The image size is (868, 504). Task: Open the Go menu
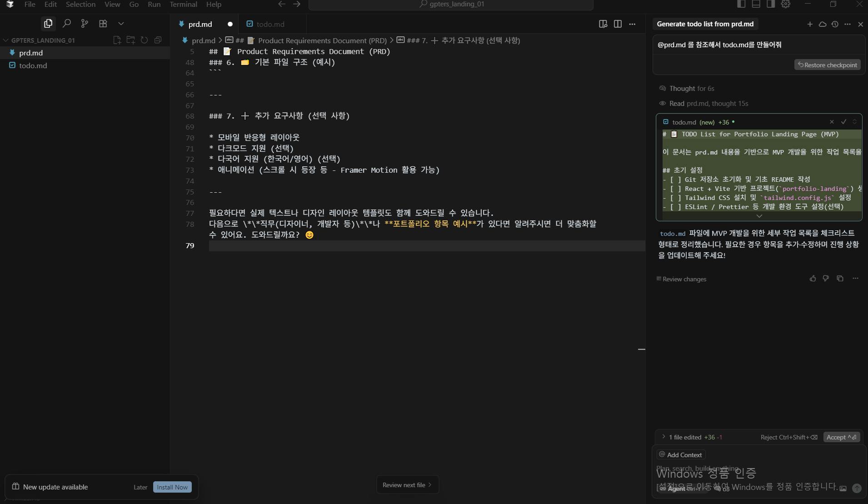coord(134,4)
